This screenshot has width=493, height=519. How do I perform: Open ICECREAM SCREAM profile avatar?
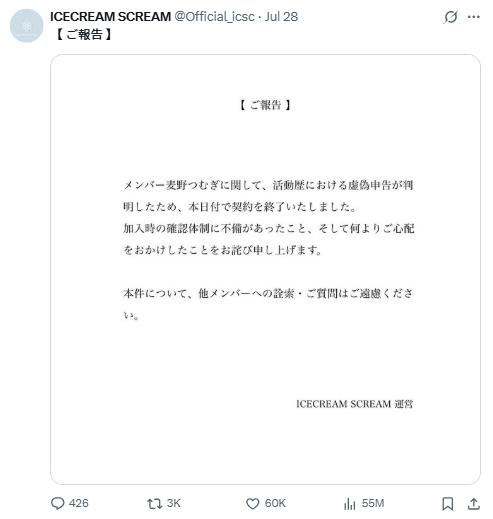(x=27, y=26)
